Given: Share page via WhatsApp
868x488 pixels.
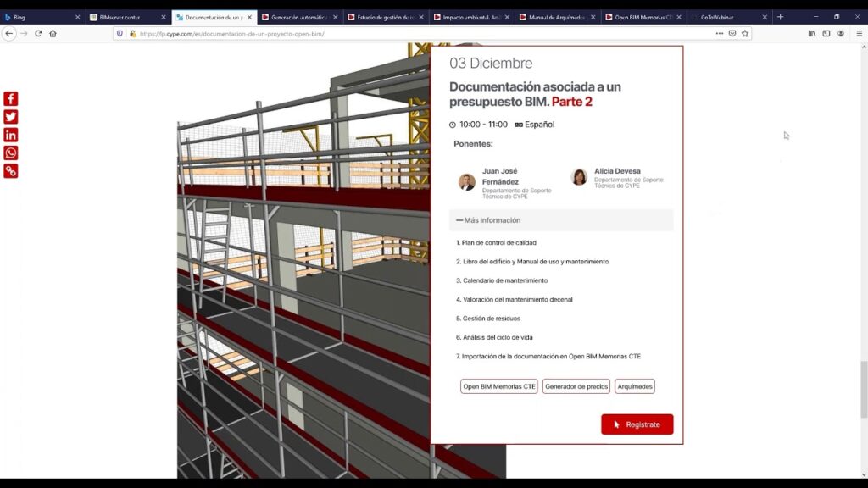Looking at the screenshot, I should click(11, 152).
